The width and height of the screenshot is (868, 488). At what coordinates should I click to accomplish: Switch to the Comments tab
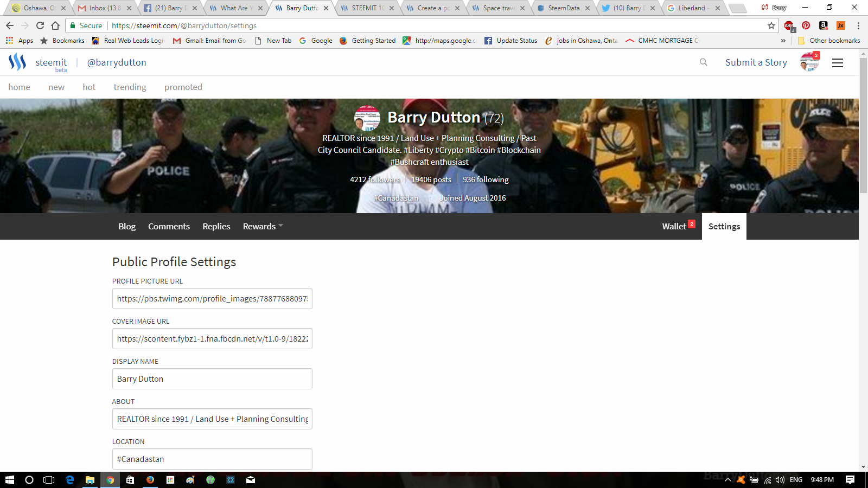[169, 227]
